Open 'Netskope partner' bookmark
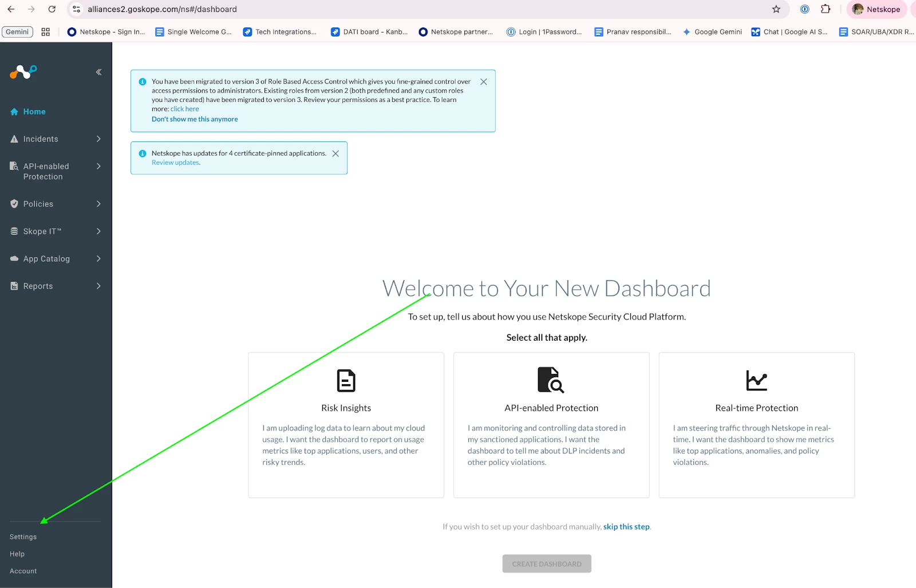 (456, 32)
